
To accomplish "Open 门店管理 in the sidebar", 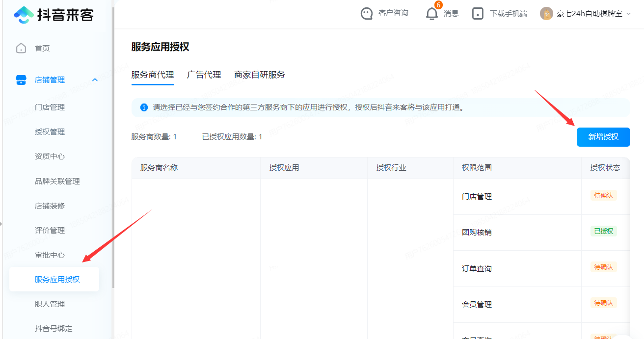I will click(50, 107).
